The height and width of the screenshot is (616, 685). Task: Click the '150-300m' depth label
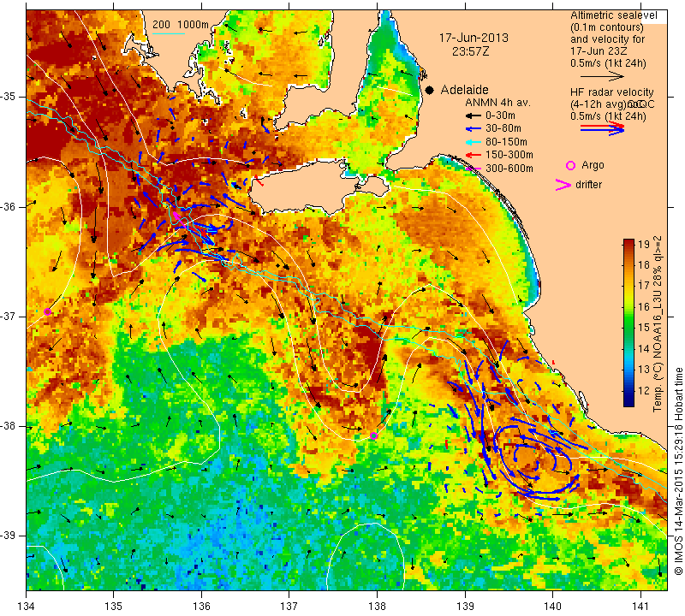(509, 155)
